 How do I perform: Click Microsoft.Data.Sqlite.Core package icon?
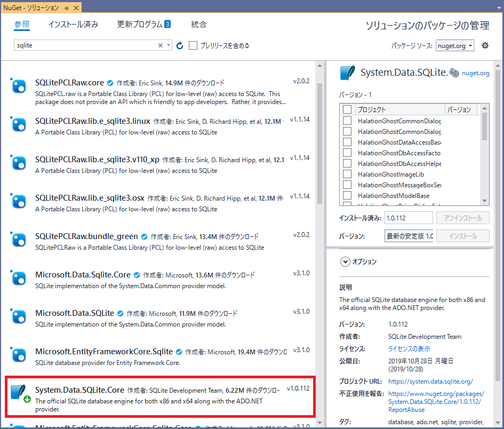tap(18, 278)
